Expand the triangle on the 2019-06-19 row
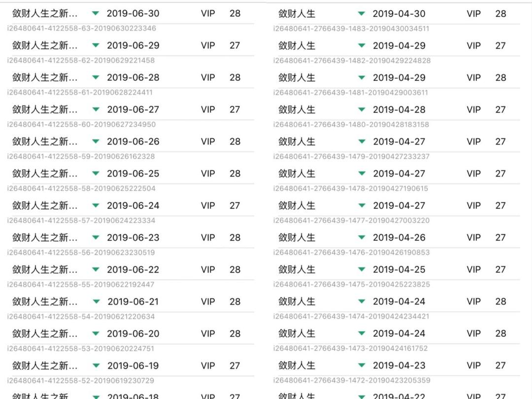Image resolution: width=532 pixels, height=399 pixels. [x=95, y=365]
